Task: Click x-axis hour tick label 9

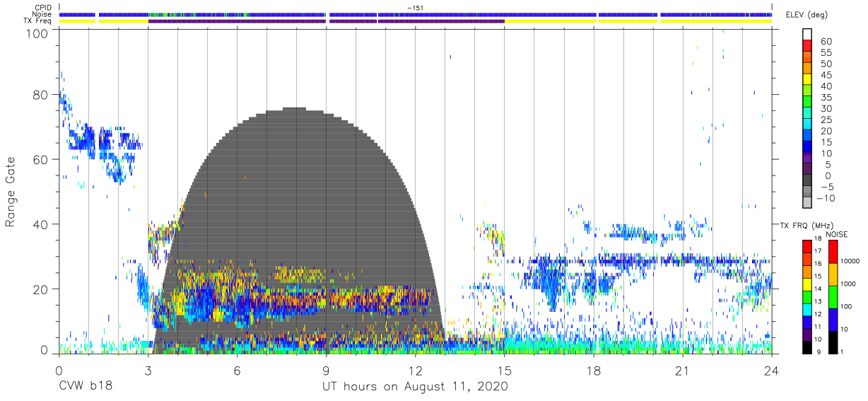Action: (327, 371)
